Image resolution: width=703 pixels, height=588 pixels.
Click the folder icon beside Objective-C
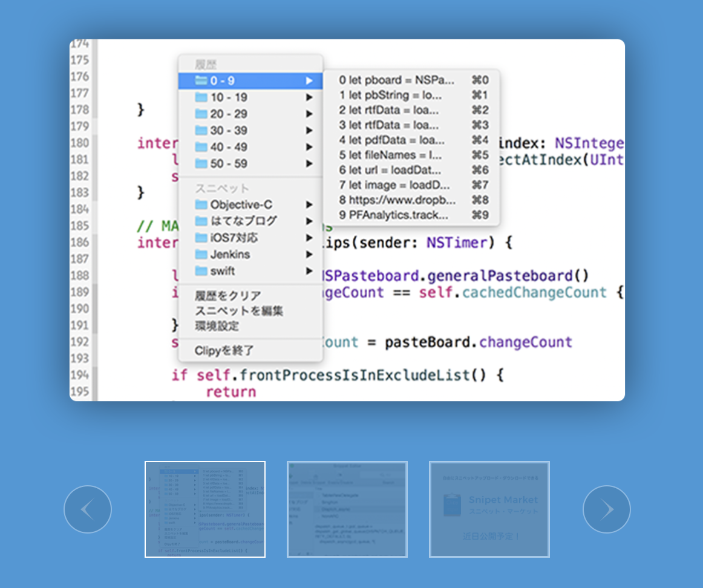(201, 204)
